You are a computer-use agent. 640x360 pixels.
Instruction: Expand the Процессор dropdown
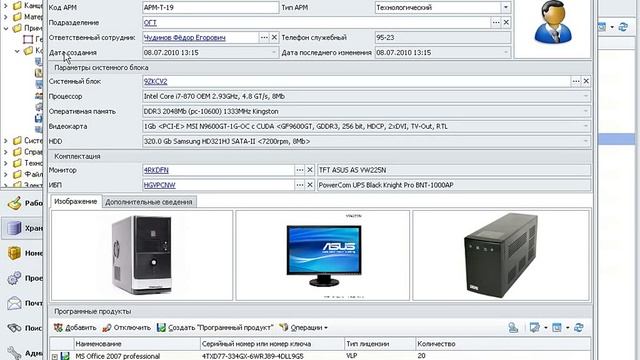[586, 97]
